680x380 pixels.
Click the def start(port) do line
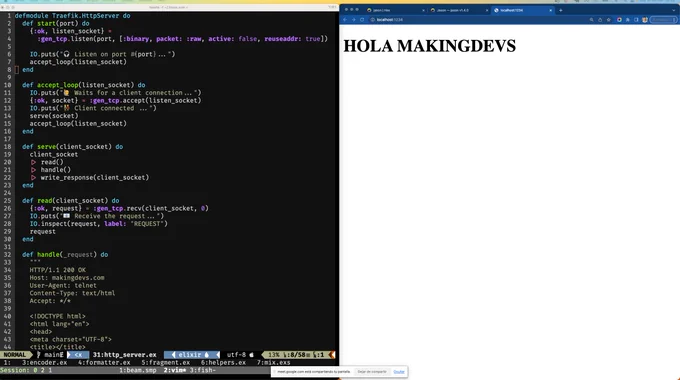(56, 23)
